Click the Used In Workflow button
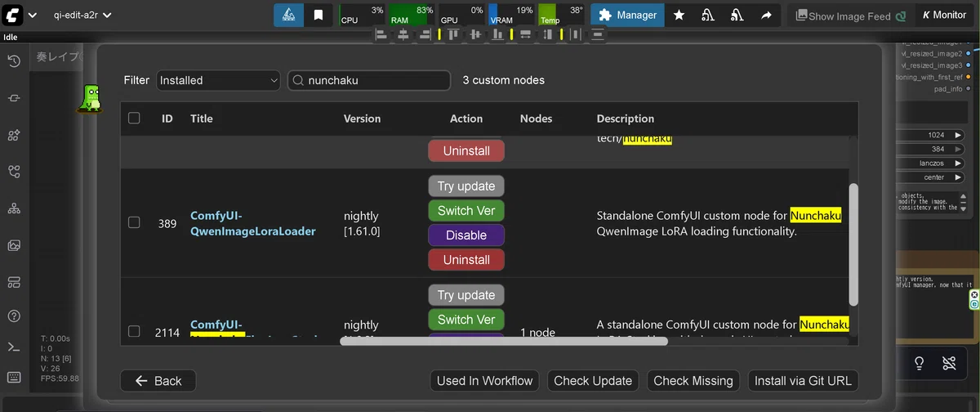Screen dimensions: 980x412 click(x=484, y=380)
